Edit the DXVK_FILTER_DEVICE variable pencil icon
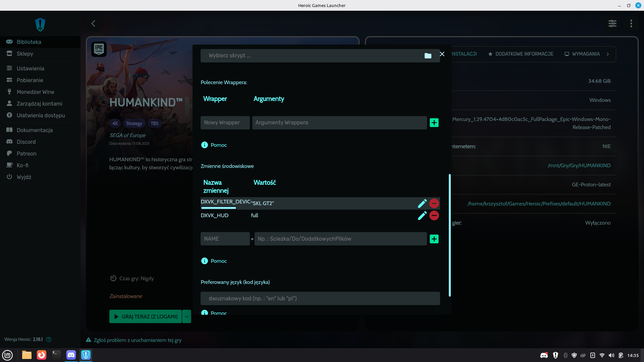The width and height of the screenshot is (644, 362). point(422,203)
